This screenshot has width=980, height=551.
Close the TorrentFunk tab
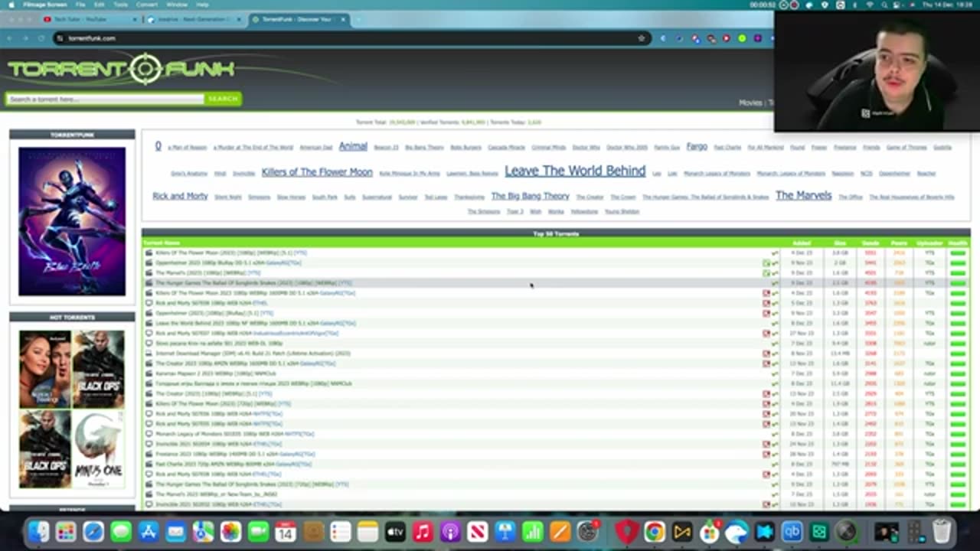[343, 19]
